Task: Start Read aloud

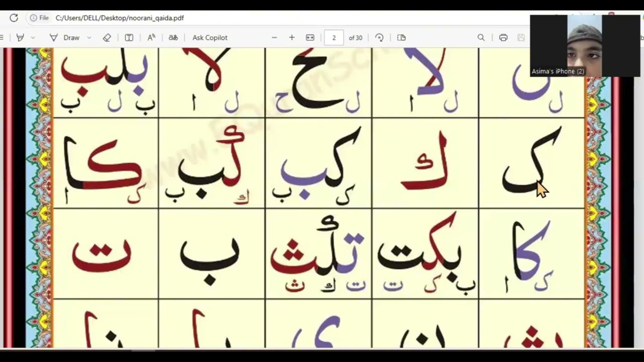Action: coord(151,38)
